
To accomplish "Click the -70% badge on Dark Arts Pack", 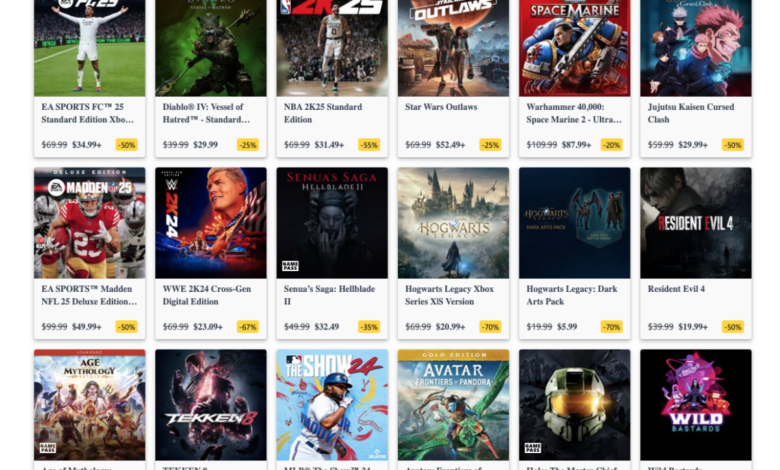I will coord(611,327).
